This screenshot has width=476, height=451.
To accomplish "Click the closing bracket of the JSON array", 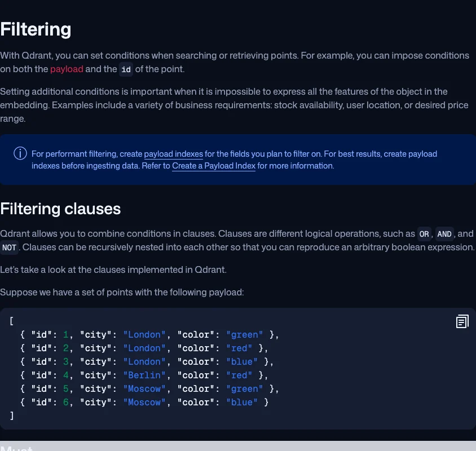I will click(x=11, y=416).
